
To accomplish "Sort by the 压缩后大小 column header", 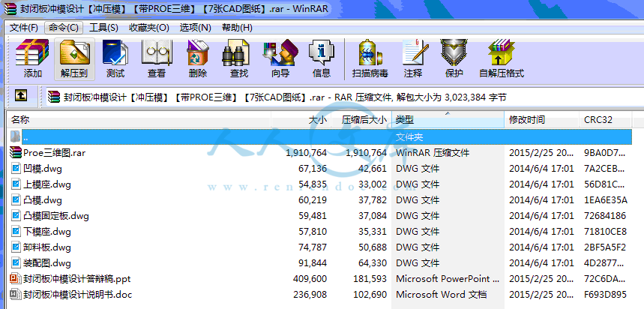I will click(361, 119).
